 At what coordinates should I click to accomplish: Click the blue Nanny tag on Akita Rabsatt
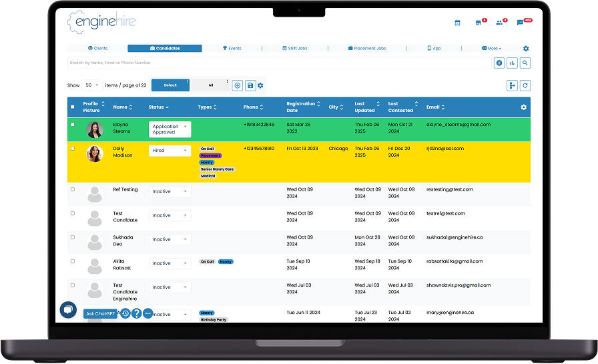click(x=226, y=261)
